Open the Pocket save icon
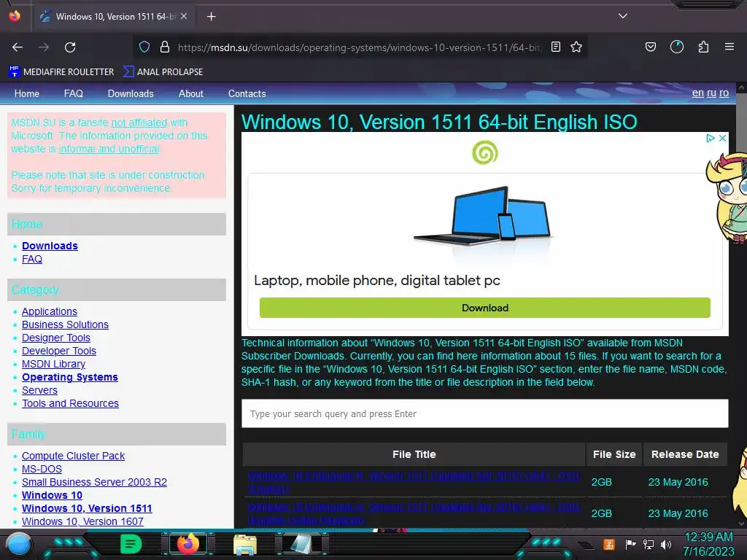This screenshot has width=747, height=560. point(650,47)
